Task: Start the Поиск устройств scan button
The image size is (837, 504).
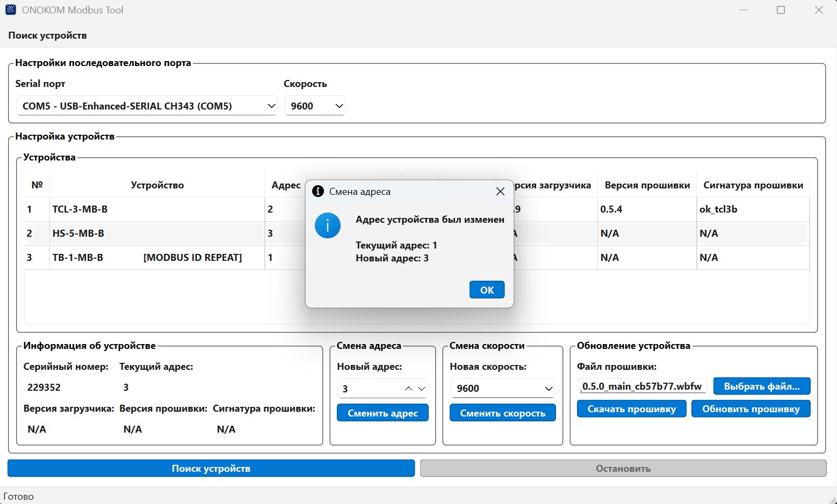Action: coord(211,468)
